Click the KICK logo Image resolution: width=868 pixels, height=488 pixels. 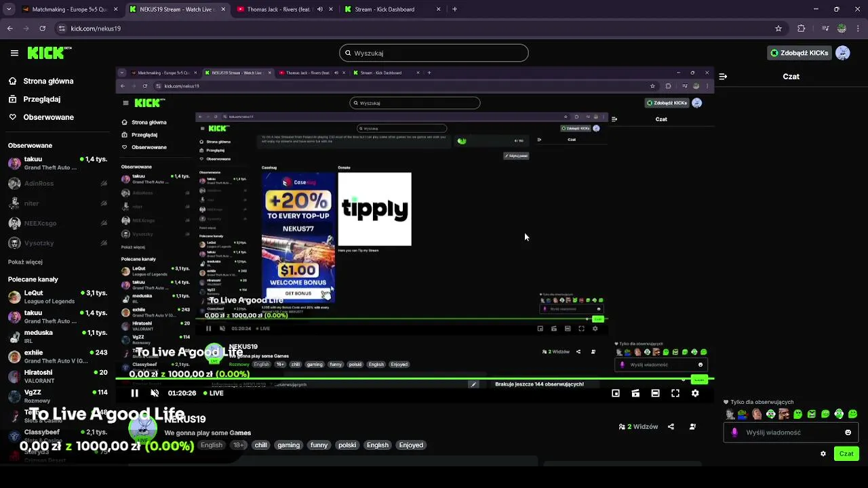click(x=50, y=53)
